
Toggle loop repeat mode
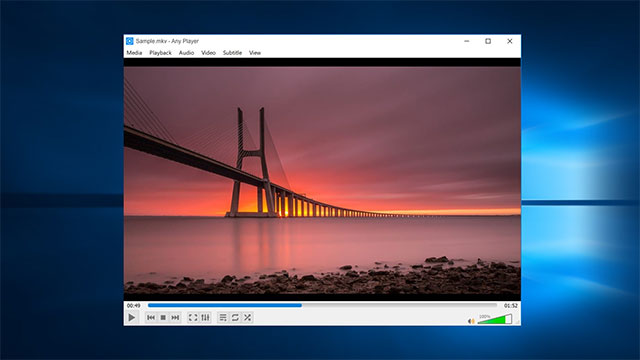point(235,318)
